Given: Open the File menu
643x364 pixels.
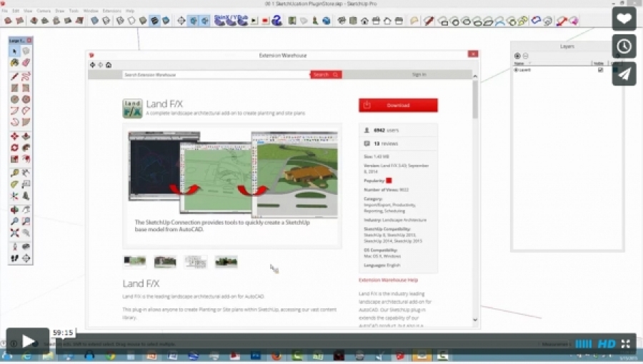Looking at the screenshot, I should pos(4,11).
